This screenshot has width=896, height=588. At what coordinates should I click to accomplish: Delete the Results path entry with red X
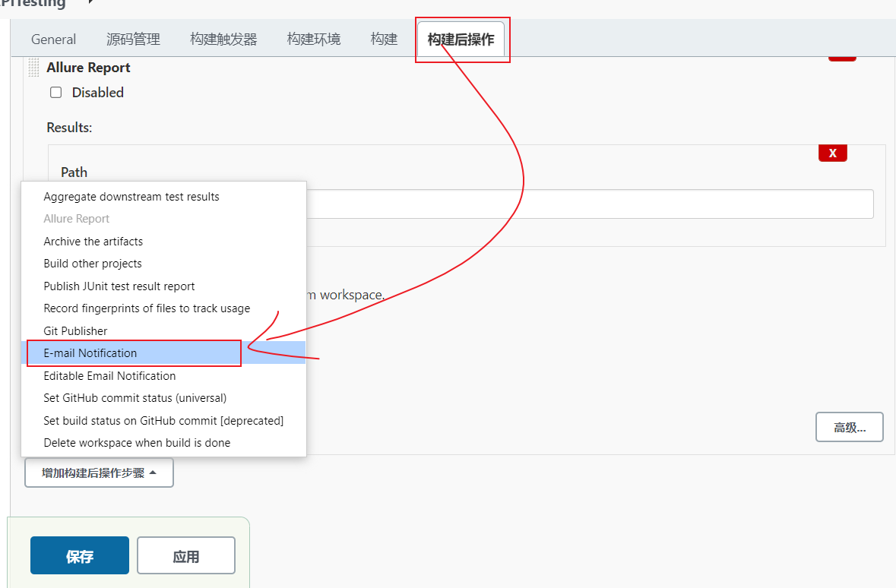pyautogui.click(x=833, y=153)
